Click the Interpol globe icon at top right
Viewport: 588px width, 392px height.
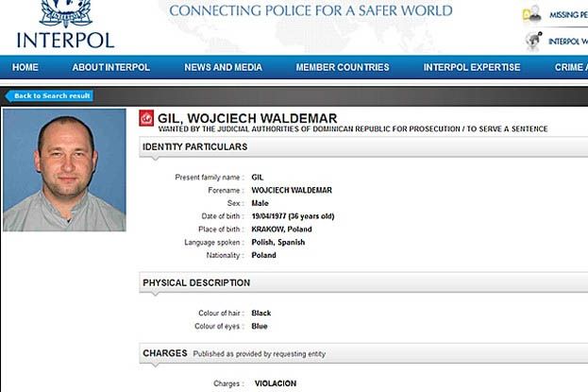(x=533, y=41)
